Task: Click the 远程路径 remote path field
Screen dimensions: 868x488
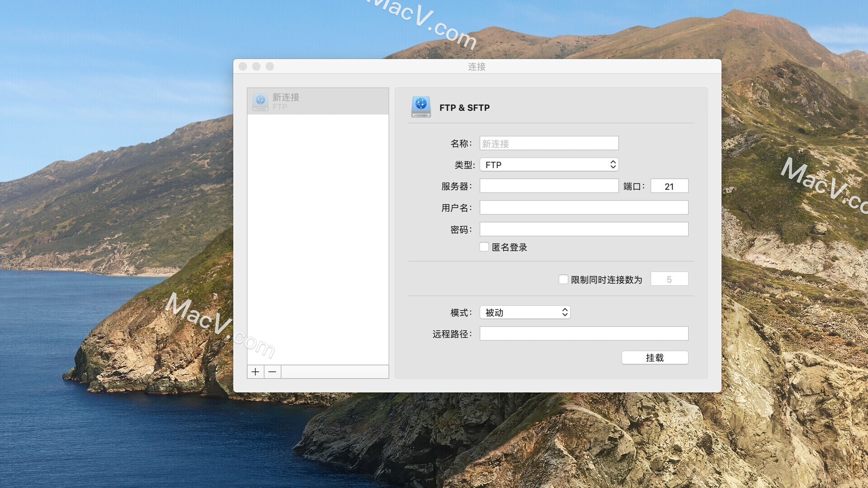Action: point(583,333)
